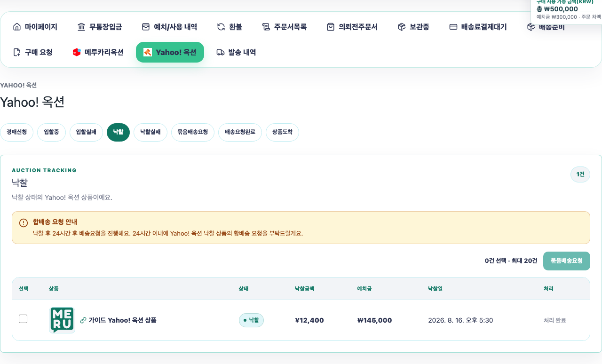Switch to 경매신청 filter tab

tap(16, 132)
